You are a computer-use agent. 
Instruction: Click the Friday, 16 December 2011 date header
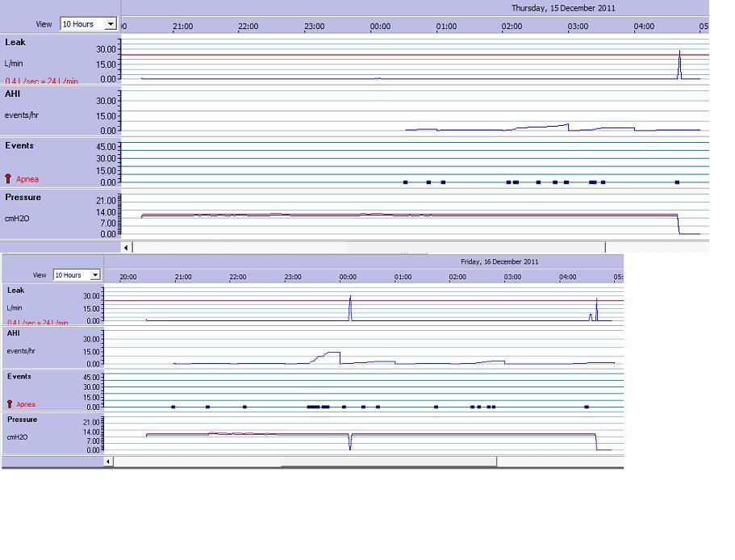[x=499, y=261]
